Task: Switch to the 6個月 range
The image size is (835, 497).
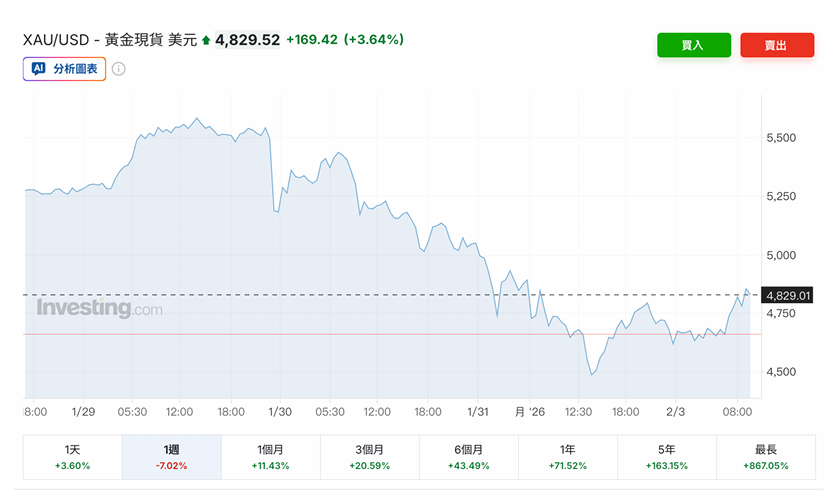Action: pyautogui.click(x=468, y=457)
